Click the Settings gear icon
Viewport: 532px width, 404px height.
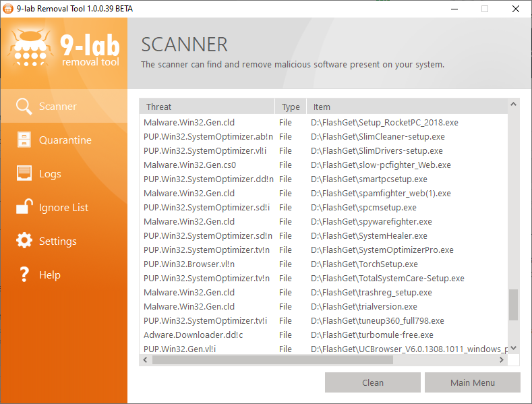tap(24, 240)
